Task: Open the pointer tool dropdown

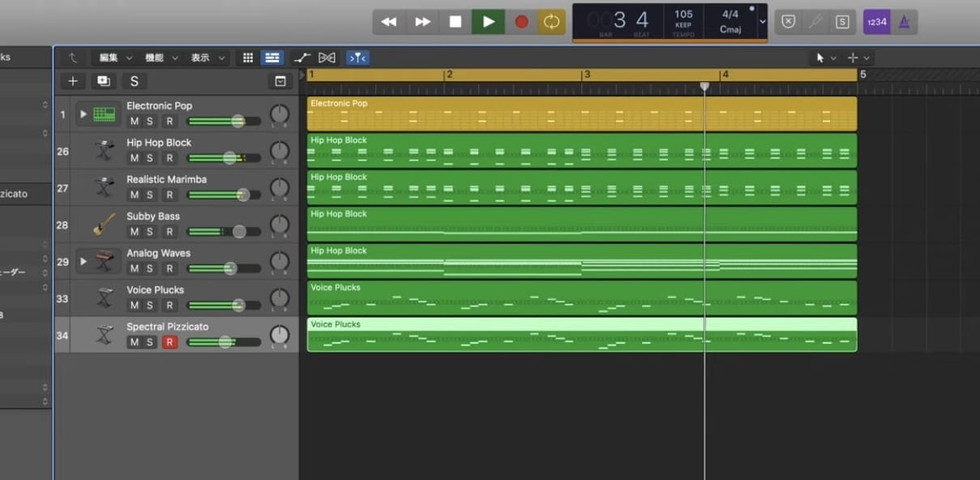Action: coord(825,58)
